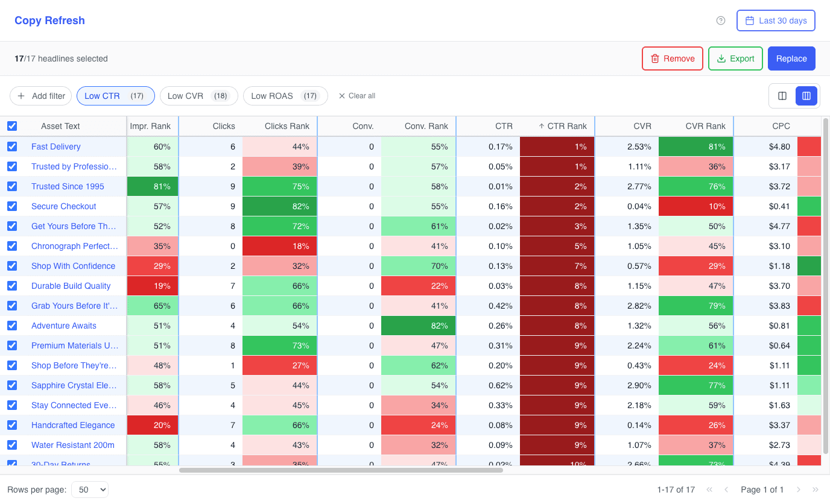Click the 19% Impr. Rank cell
The width and height of the screenshot is (830, 504).
[x=153, y=286]
